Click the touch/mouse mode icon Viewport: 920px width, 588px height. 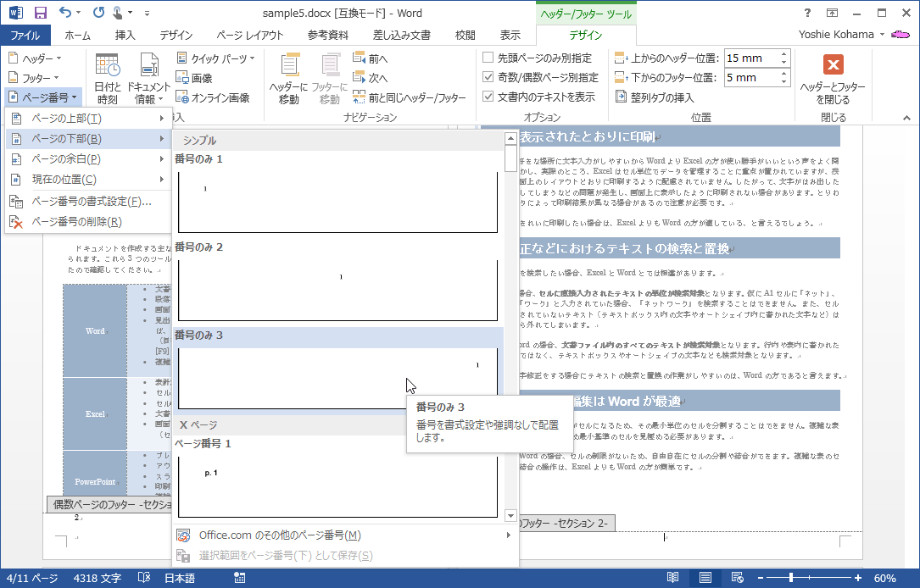point(118,13)
